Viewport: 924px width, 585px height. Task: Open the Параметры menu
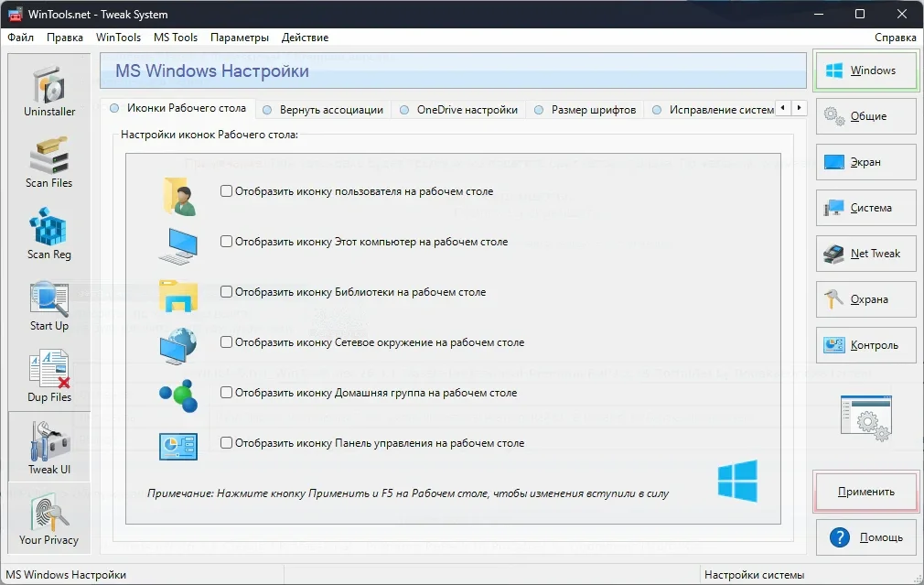239,38
